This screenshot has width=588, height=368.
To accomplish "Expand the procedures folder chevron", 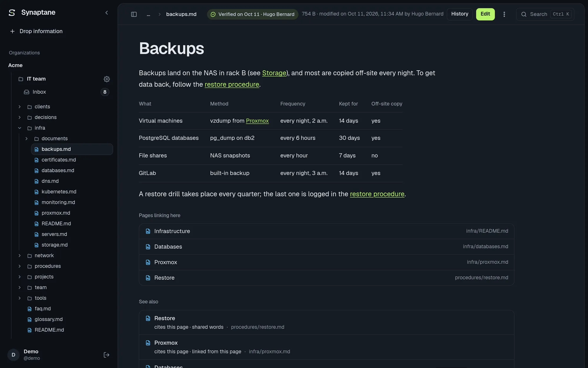I will click(19, 266).
